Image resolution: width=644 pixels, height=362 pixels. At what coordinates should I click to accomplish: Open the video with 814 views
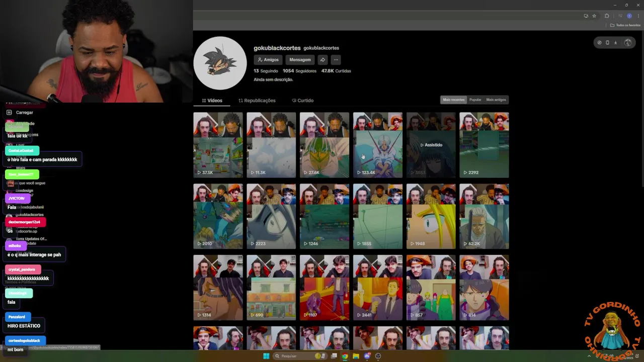click(x=484, y=288)
